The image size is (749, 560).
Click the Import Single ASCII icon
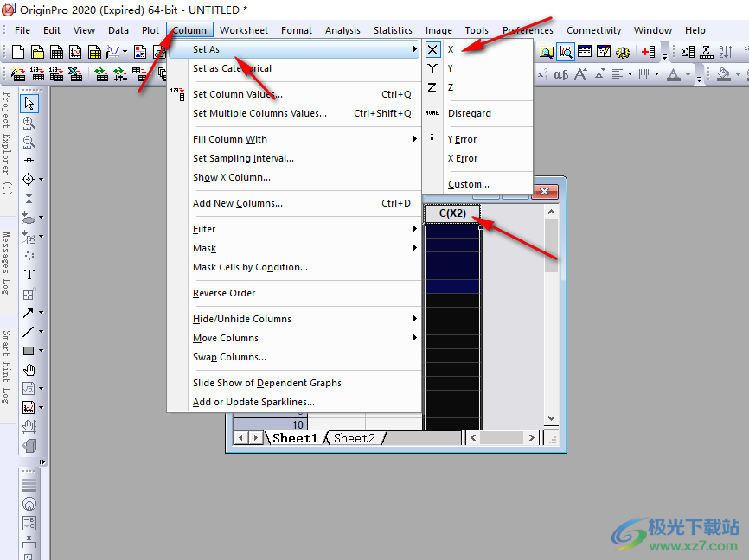tap(37, 74)
